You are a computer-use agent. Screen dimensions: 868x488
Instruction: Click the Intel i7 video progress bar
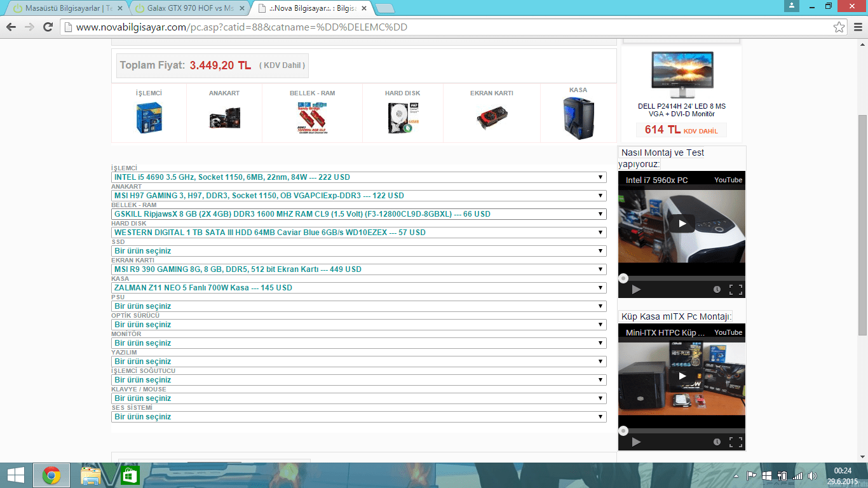tap(682, 278)
